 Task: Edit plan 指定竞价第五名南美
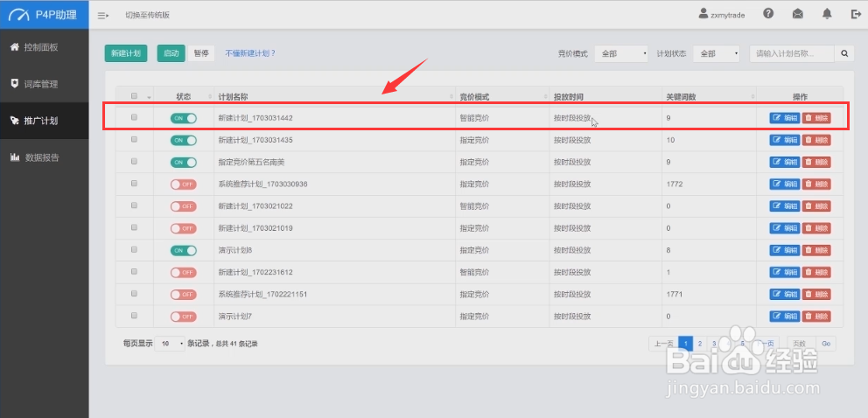(x=784, y=162)
